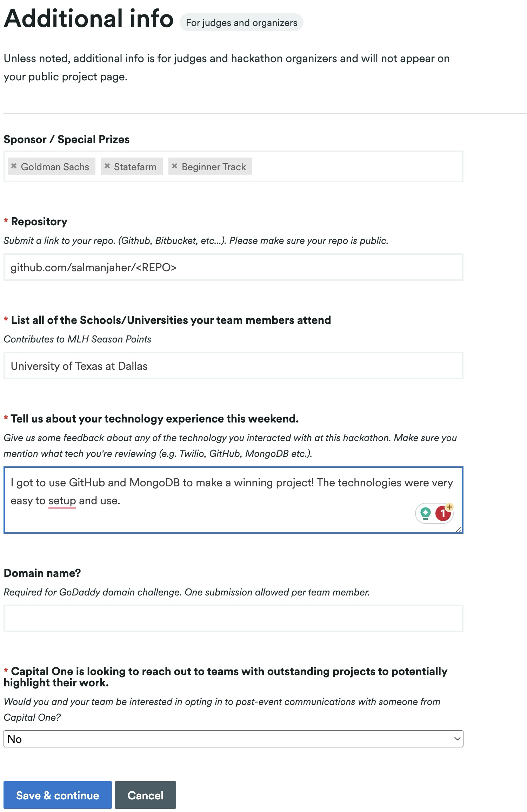
Task: Click the underlined word "setup"
Action: [62, 501]
